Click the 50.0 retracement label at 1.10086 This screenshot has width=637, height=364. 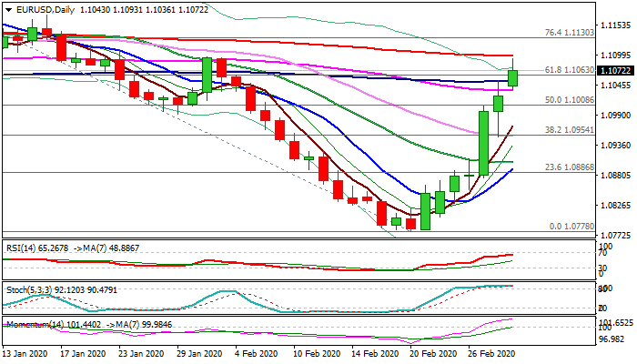pos(569,100)
